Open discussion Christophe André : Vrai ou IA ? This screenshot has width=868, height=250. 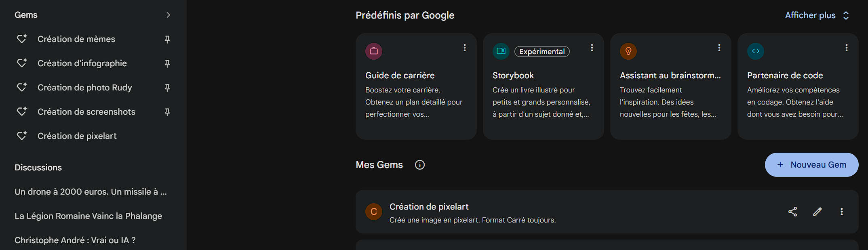75,240
